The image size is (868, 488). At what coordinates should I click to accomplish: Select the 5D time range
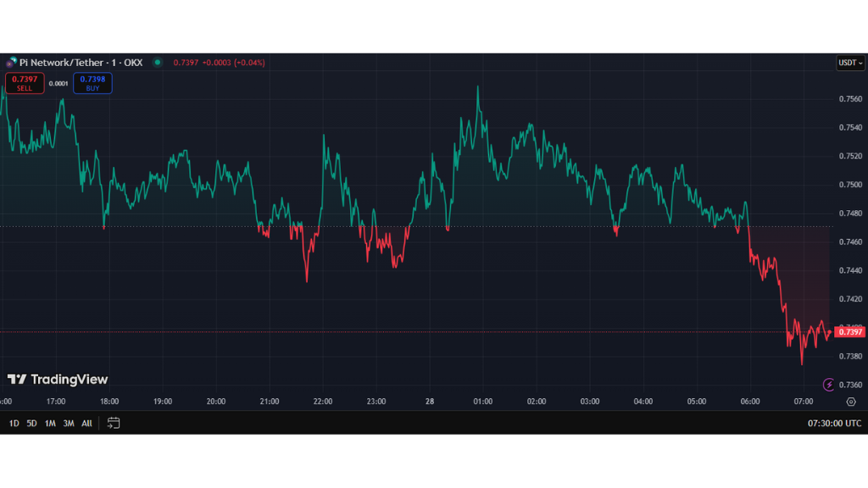pos(32,423)
